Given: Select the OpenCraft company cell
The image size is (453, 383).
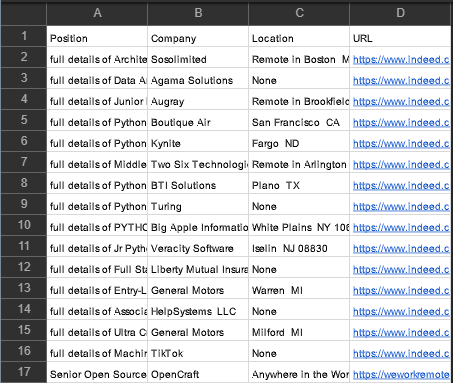Looking at the screenshot, I should [x=198, y=372].
